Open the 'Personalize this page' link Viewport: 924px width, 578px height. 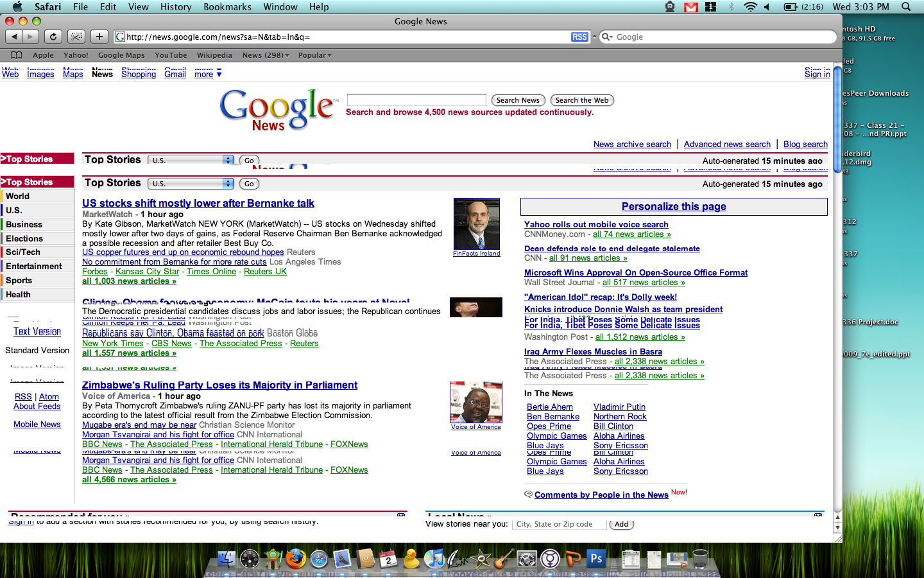pos(674,207)
